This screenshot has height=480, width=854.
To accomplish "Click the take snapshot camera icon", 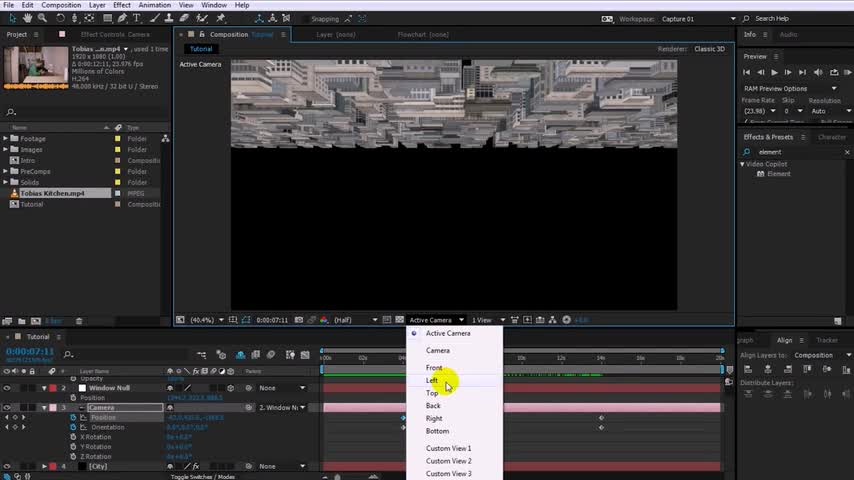I will pos(298,320).
